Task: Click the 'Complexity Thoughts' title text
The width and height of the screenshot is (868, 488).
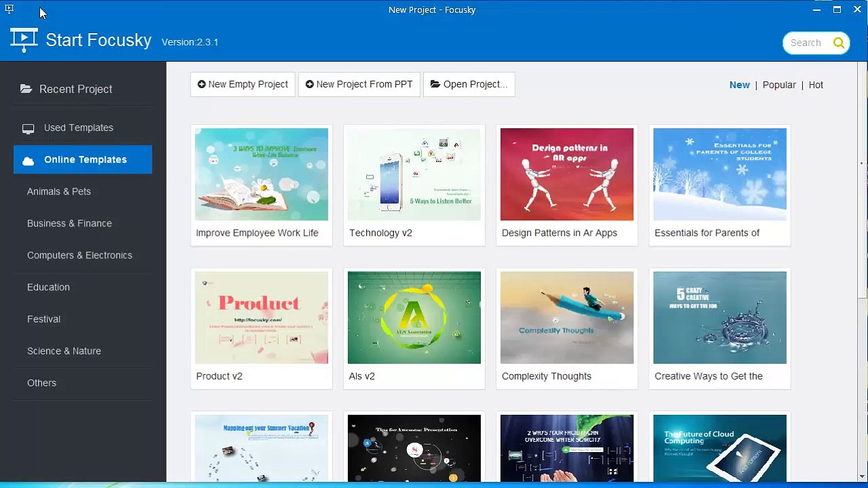Action: pos(547,375)
